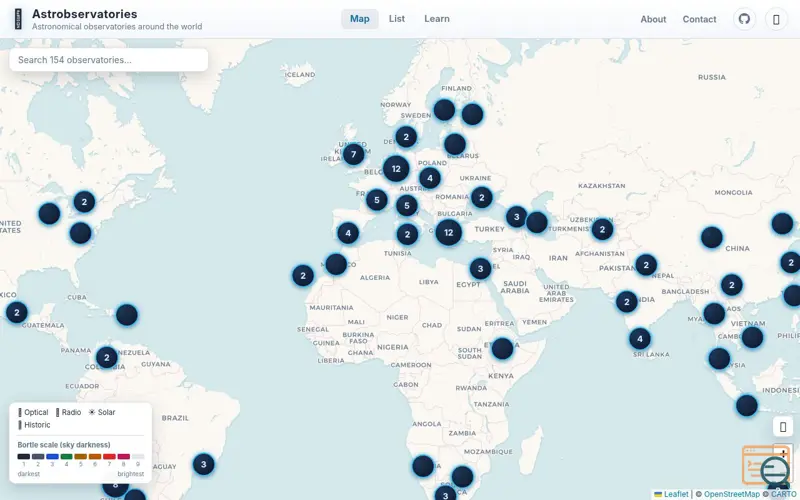
Task: Open the Contact page
Action: (699, 19)
